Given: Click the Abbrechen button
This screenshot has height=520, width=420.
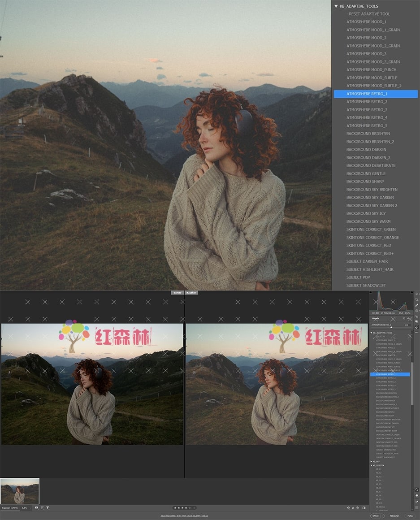Looking at the screenshot, I should 394,516.
